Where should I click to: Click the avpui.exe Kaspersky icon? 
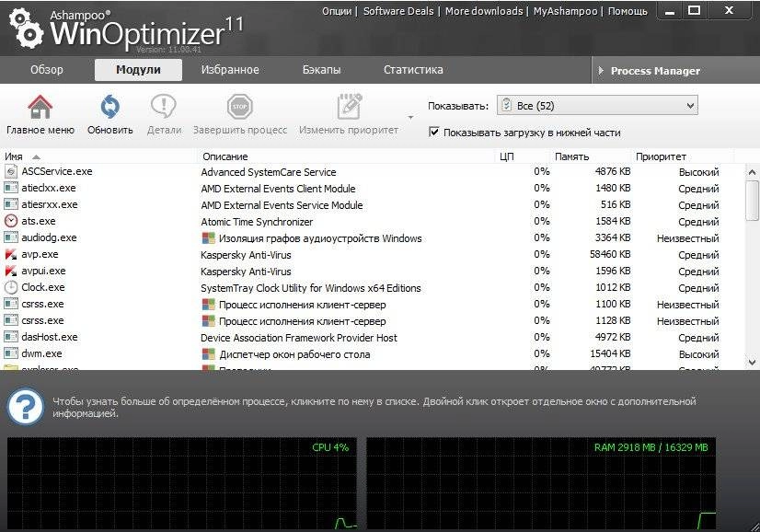coord(11,272)
